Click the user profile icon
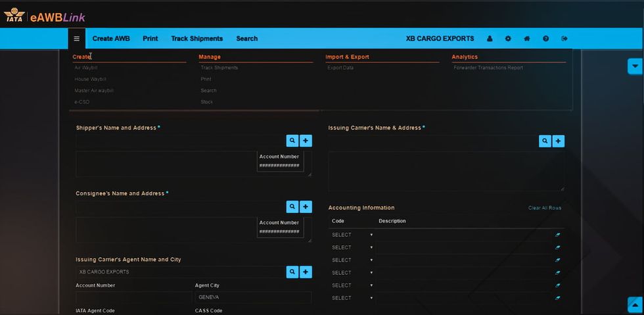 [490, 39]
